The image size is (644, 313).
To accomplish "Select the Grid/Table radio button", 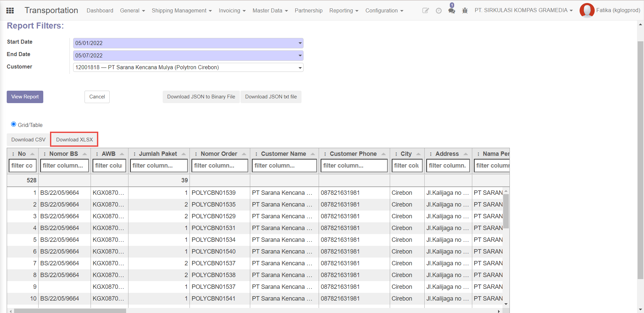I will [13, 124].
